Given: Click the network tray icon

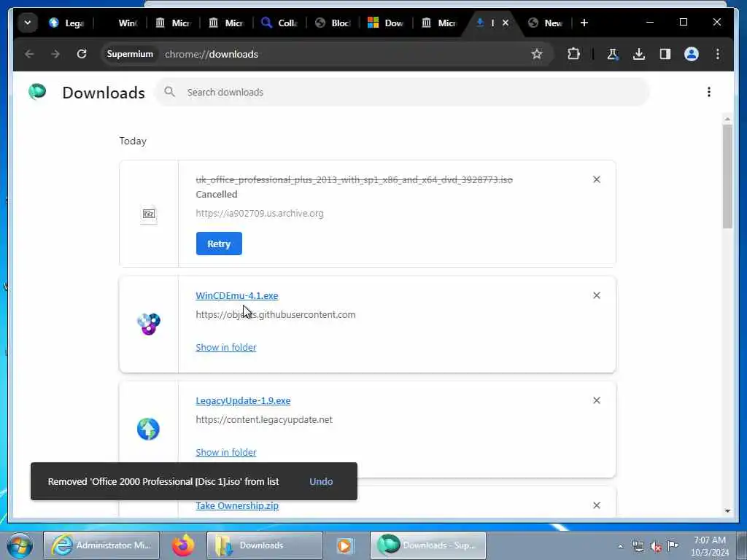Looking at the screenshot, I should [638, 547].
